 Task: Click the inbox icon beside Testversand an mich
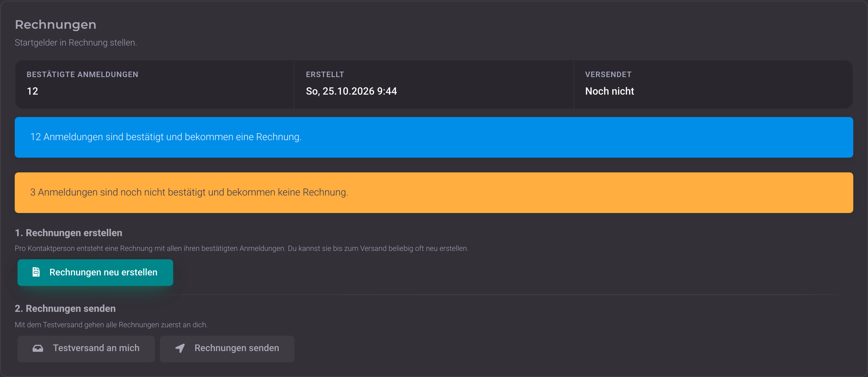pos(38,348)
